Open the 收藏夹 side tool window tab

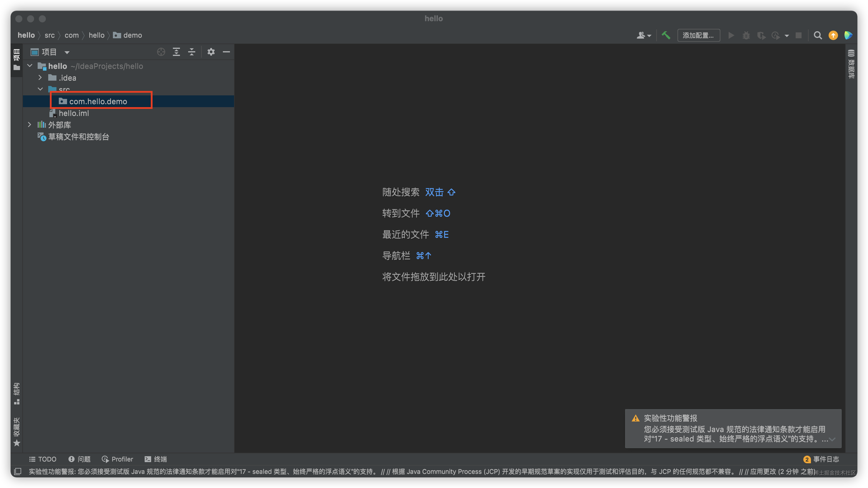pos(16,432)
